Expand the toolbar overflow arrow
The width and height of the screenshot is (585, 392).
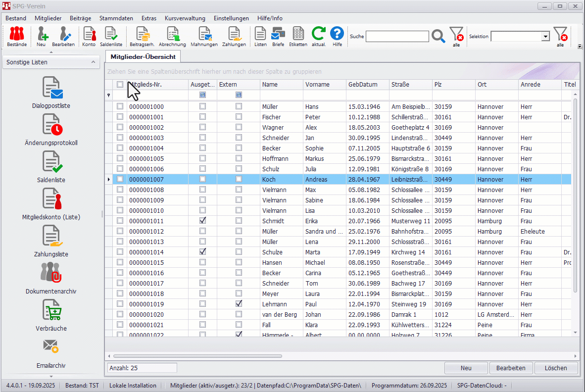[x=580, y=46]
